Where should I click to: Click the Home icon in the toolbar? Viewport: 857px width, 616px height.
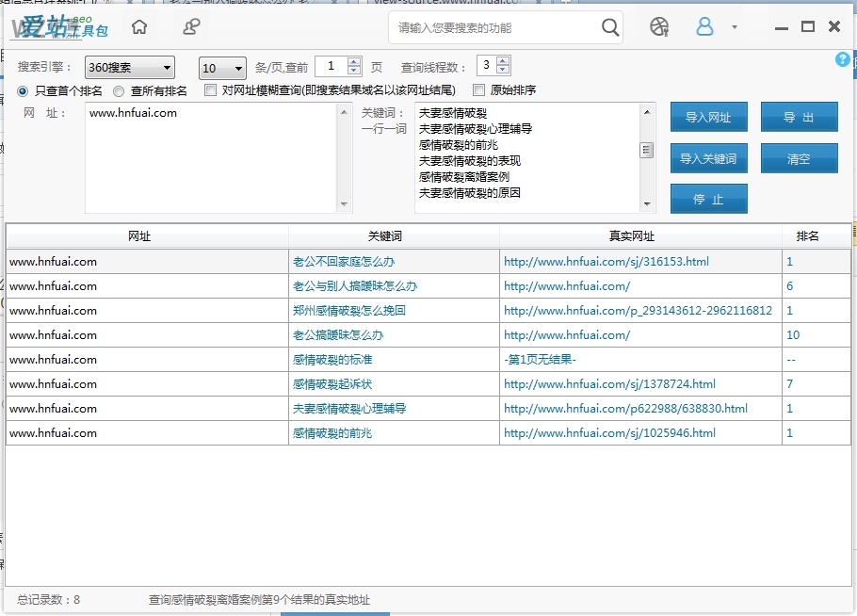pos(139,27)
